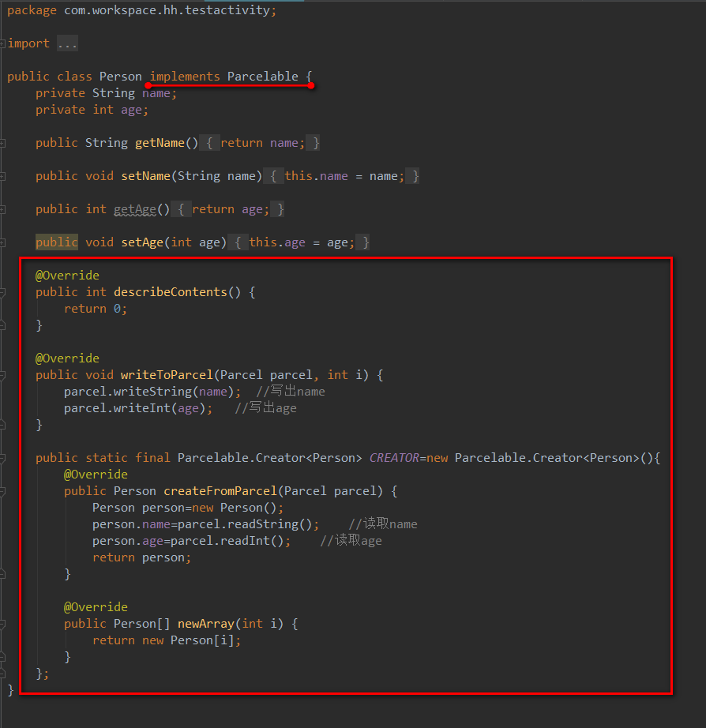This screenshot has width=706, height=728.
Task: Select class name Person in class declaration
Action: coord(121,76)
